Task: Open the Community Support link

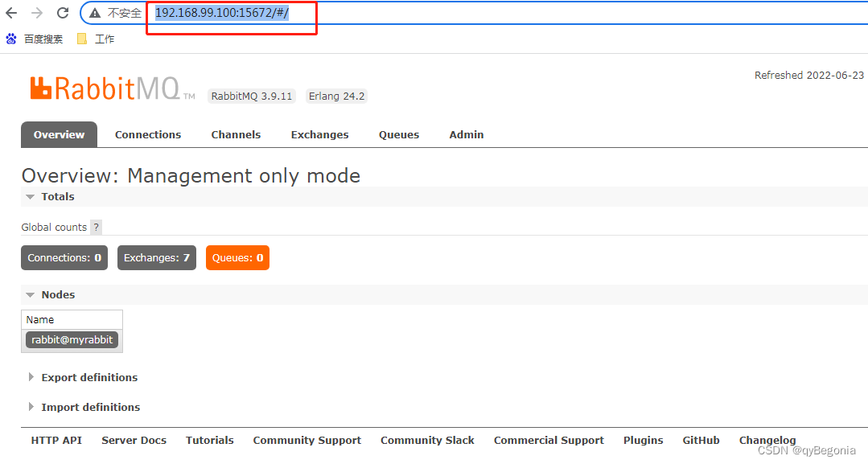Action: coord(307,440)
